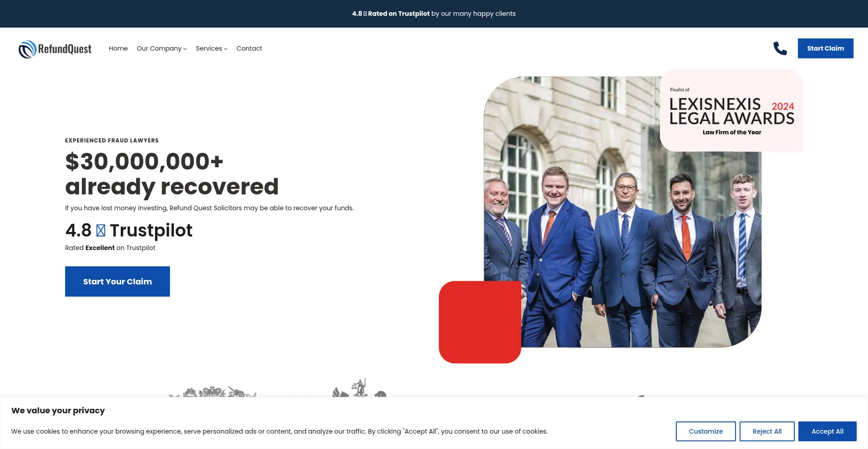Open cookie Customize settings
Image resolution: width=868 pixels, height=449 pixels.
705,431
